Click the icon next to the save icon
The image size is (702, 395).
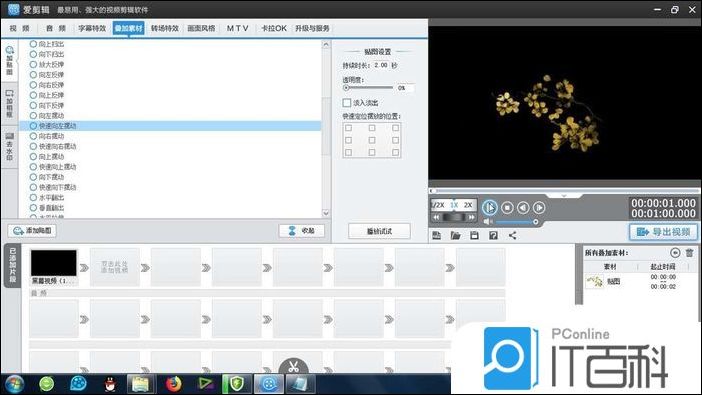point(493,236)
